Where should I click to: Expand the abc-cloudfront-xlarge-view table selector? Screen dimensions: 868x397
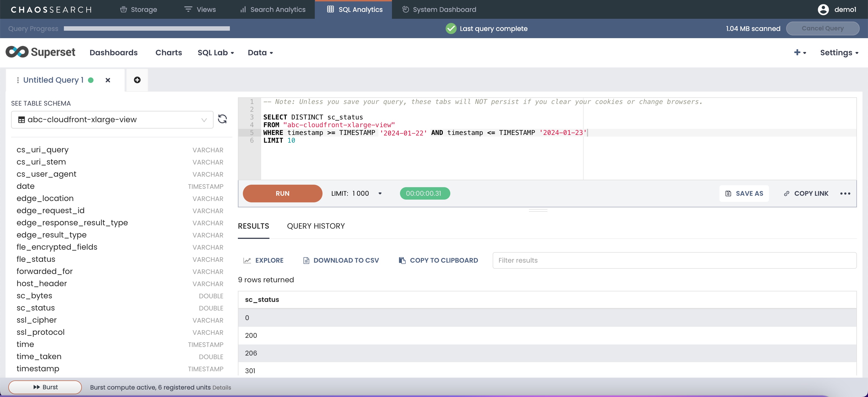(112, 119)
